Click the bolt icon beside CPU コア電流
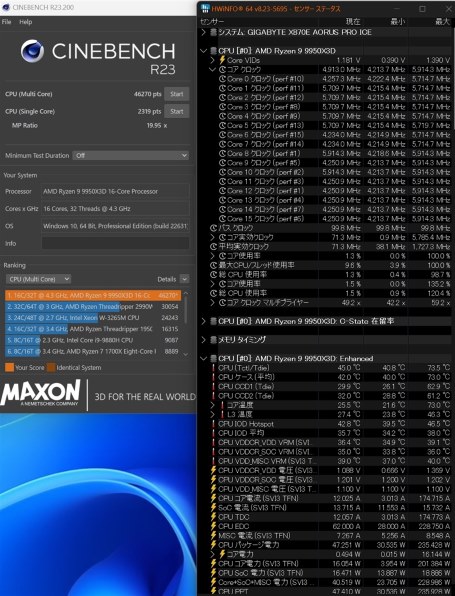 click(213, 498)
